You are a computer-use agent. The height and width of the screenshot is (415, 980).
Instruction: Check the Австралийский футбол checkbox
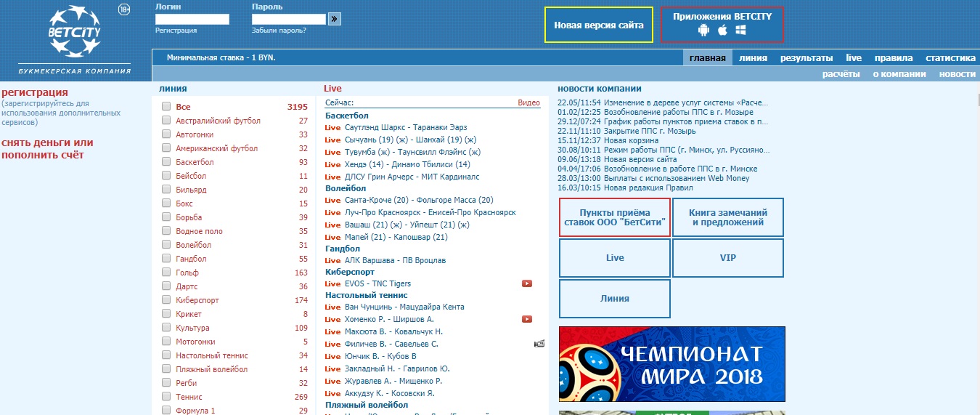click(166, 120)
